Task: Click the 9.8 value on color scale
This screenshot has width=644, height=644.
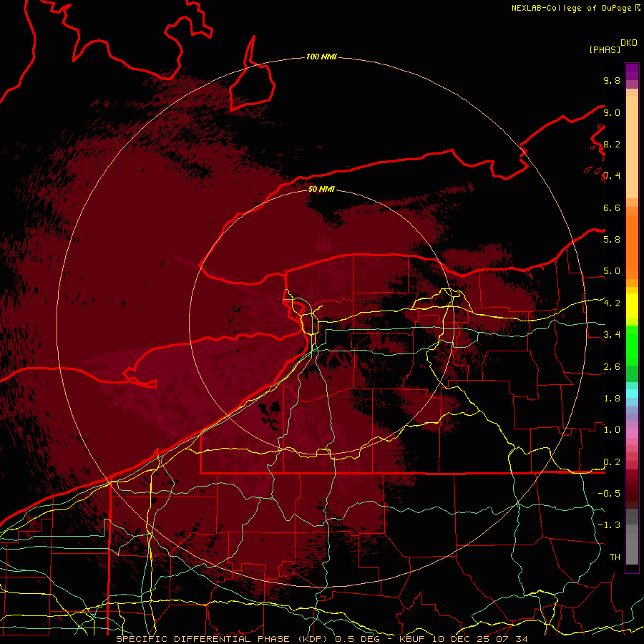Action: (x=612, y=81)
